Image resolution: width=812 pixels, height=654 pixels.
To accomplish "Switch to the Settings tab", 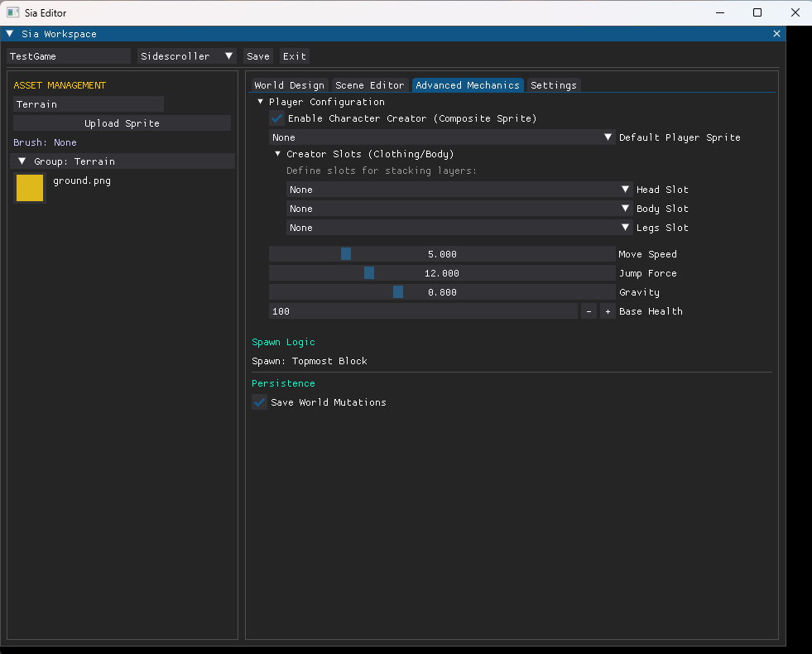I will pyautogui.click(x=553, y=85).
